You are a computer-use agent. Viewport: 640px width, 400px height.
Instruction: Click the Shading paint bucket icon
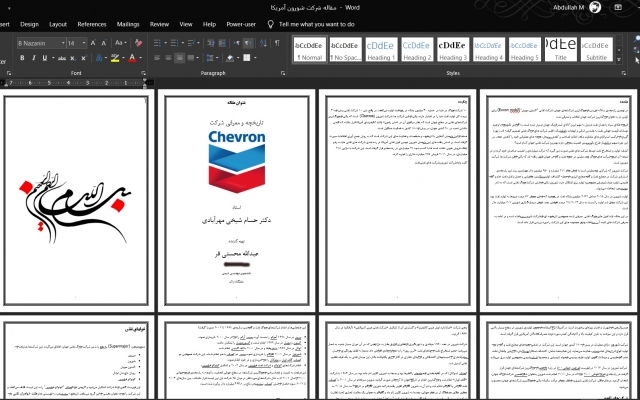(230, 58)
